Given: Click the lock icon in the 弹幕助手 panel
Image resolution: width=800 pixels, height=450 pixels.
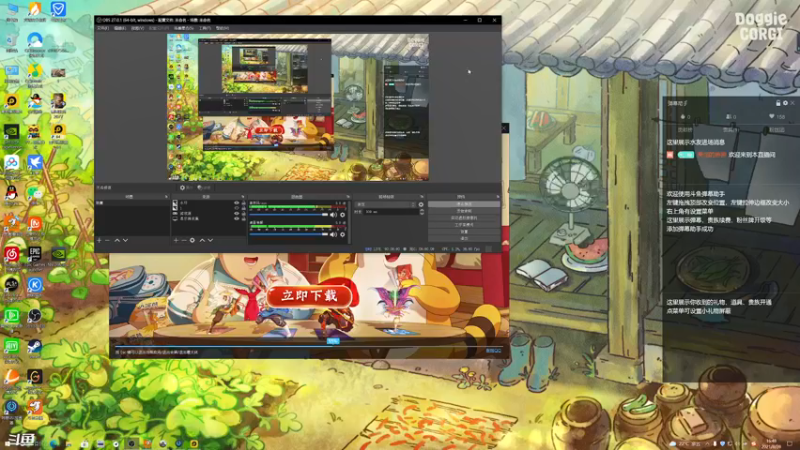Looking at the screenshot, I should click(x=778, y=103).
